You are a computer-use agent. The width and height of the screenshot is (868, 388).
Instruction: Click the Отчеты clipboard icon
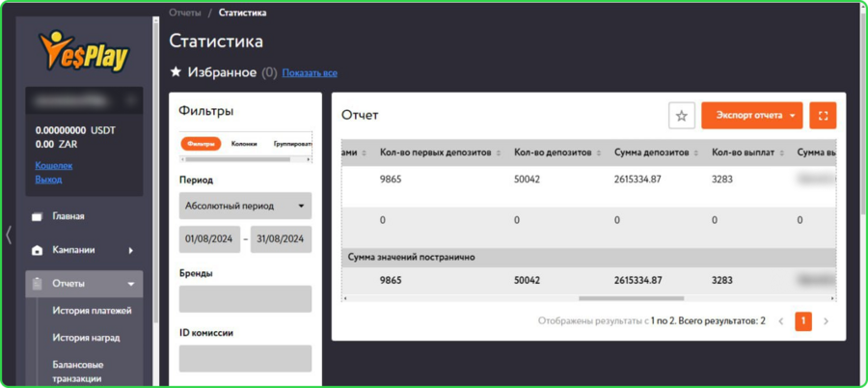click(x=37, y=284)
